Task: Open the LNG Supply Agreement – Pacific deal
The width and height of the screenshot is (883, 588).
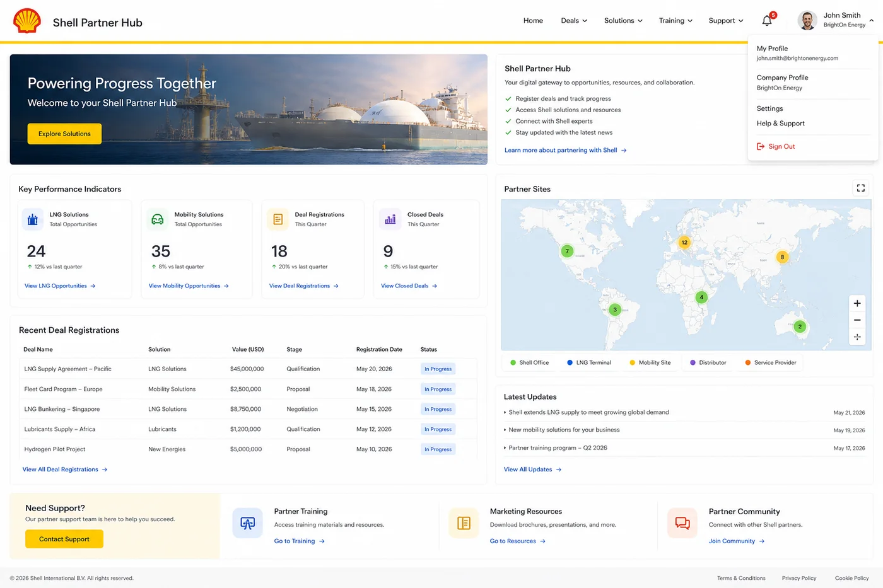Action: tap(67, 369)
